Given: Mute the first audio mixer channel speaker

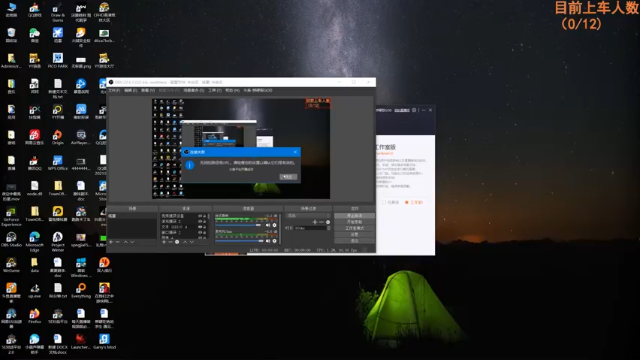Looking at the screenshot, I should [268, 225].
